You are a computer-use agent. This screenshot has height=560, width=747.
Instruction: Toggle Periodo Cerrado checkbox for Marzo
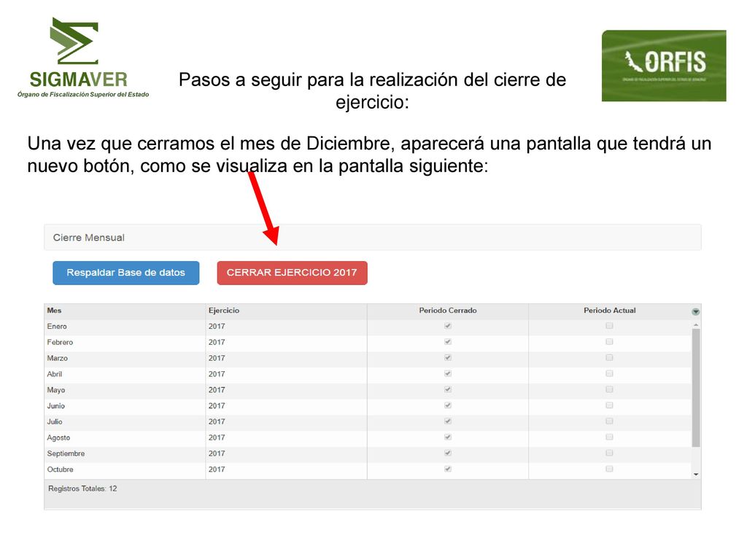(448, 357)
